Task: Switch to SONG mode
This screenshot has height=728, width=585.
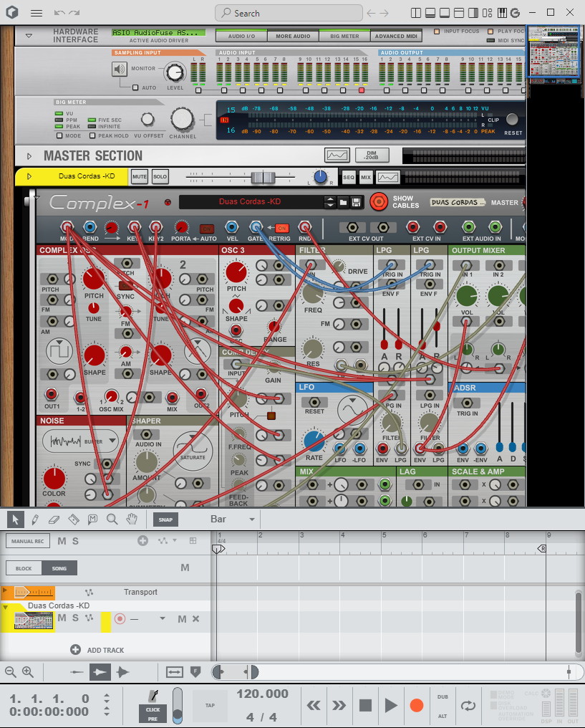Action: [59, 568]
